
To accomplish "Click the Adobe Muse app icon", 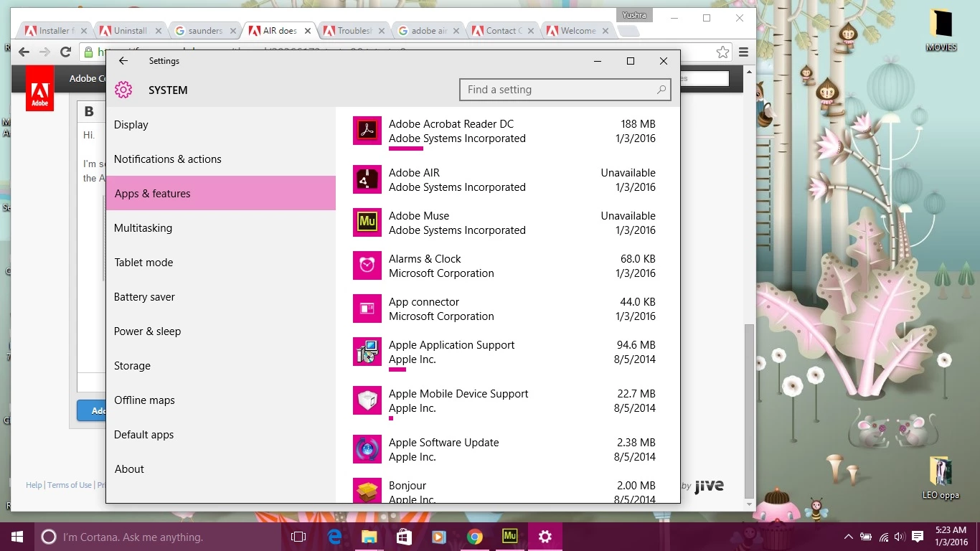I will 367,222.
